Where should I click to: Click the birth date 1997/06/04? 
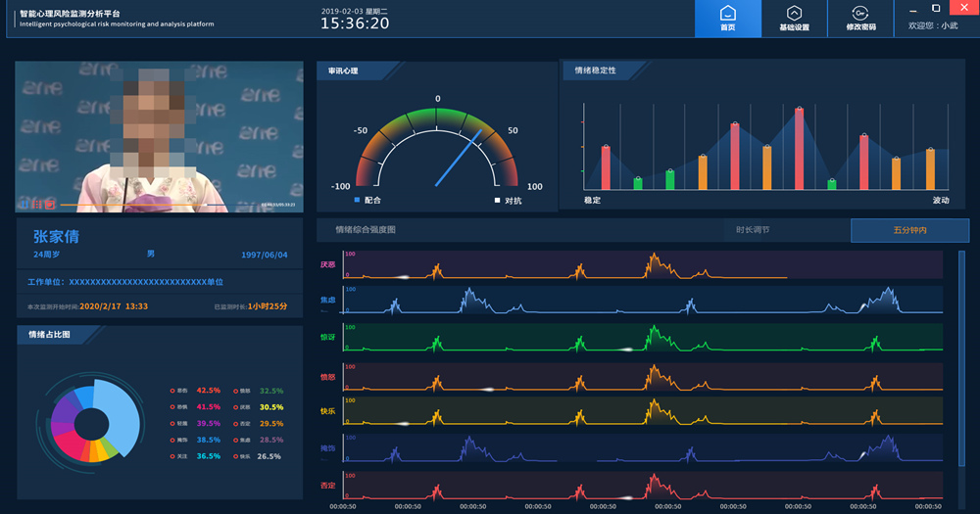pos(265,255)
